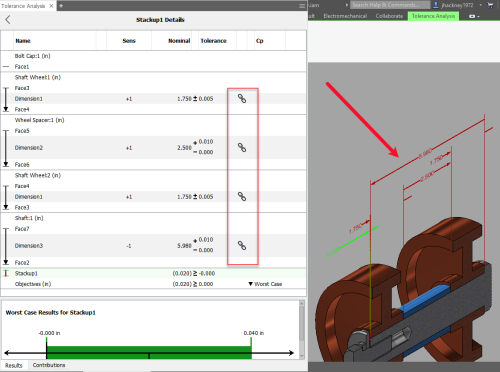Click the link icon for Shaft Wheel1 Dimension1
The image size is (500, 372).
(242, 98)
